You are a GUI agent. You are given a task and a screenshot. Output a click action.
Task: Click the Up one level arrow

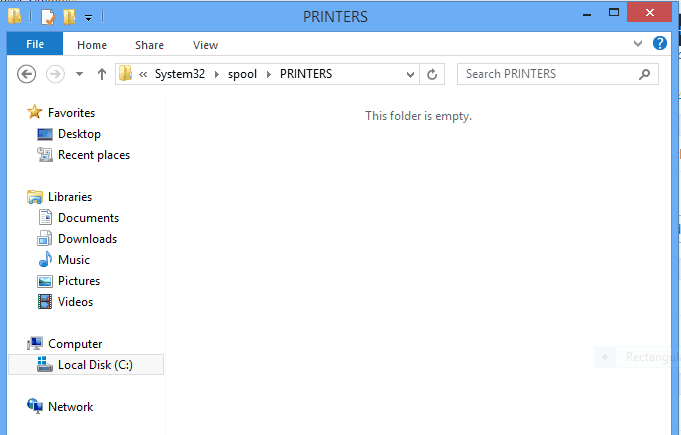click(x=101, y=74)
